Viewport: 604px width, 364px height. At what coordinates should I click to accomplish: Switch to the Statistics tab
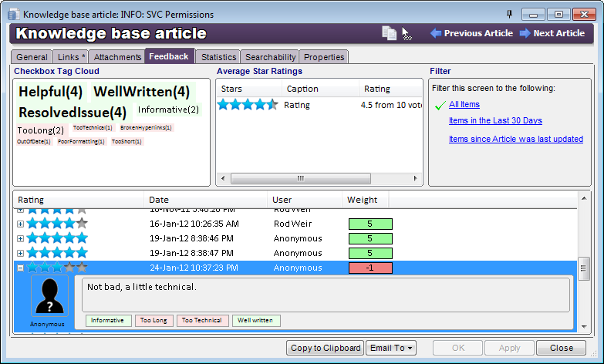[x=218, y=57]
